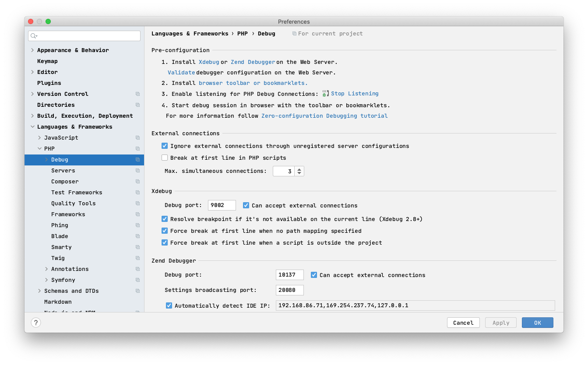
Task: Toggle Resolve breakpoint if not available checkbox
Action: point(165,219)
